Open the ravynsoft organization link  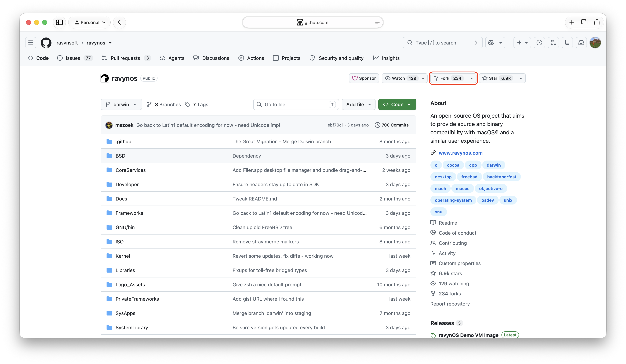(67, 43)
